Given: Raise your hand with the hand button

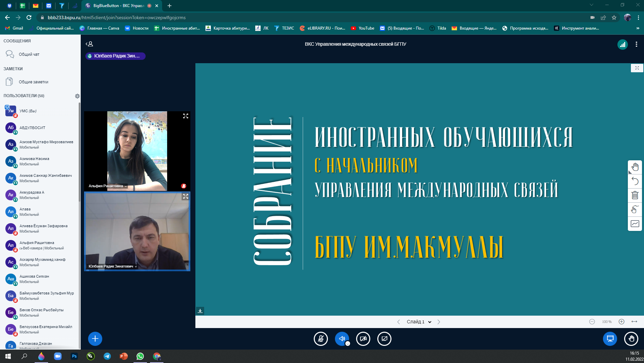Looking at the screenshot, I should pos(631,339).
